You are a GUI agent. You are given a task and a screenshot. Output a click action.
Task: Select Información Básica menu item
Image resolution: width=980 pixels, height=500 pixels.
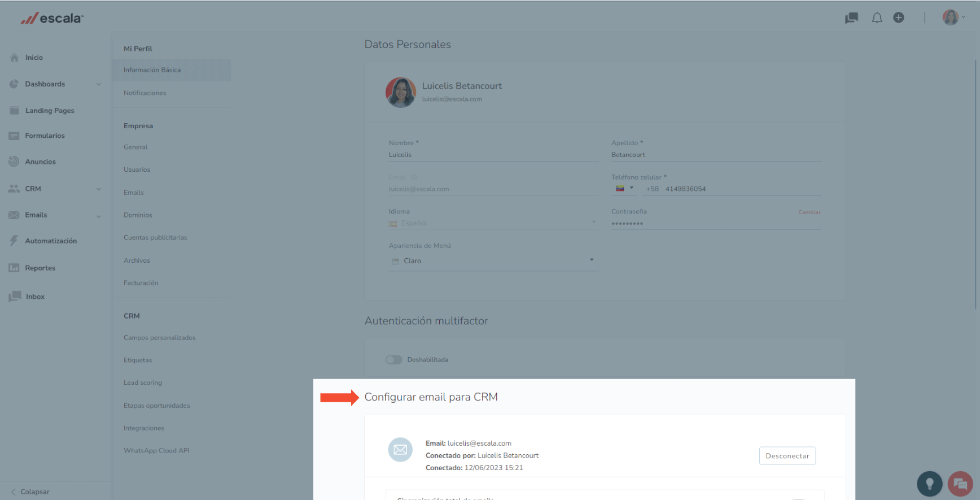(172, 70)
